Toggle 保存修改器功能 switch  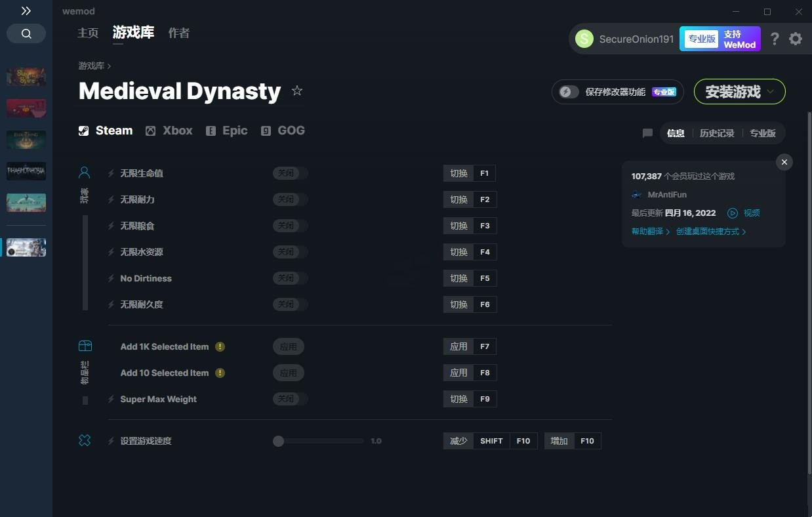click(569, 92)
